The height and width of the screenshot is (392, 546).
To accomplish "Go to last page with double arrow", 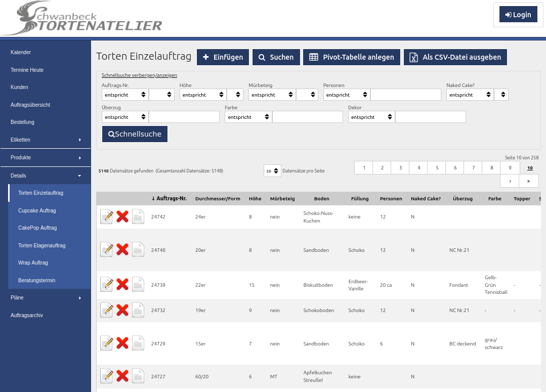I will pyautogui.click(x=529, y=181).
